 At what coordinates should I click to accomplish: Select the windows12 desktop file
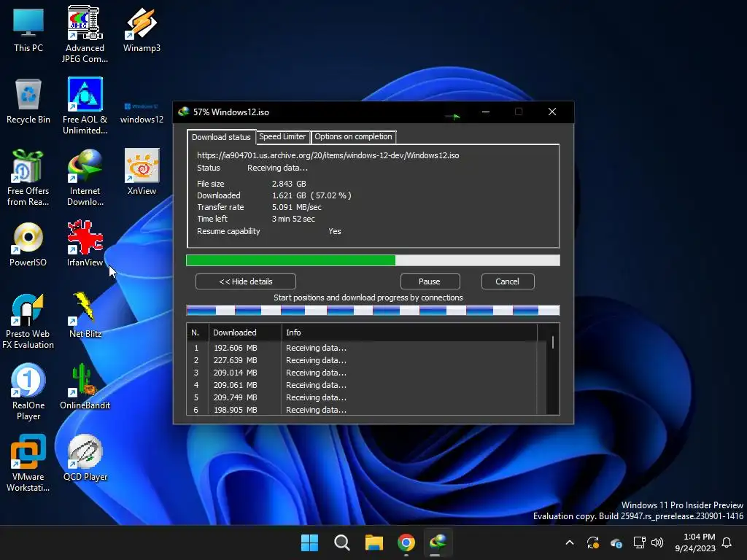coord(142,111)
